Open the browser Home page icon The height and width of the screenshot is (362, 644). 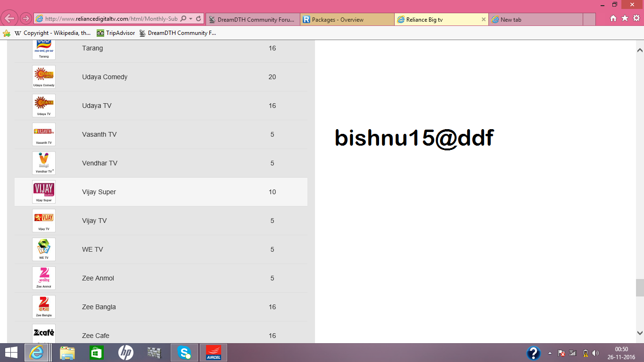click(613, 18)
